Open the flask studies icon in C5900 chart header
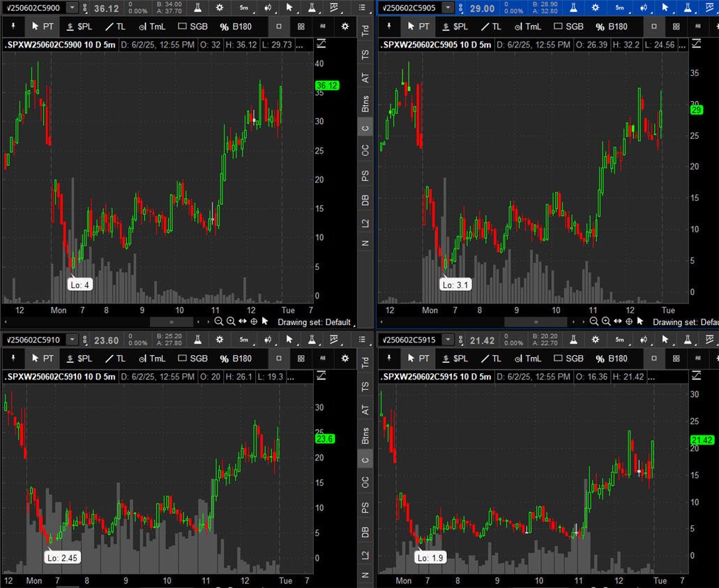This screenshot has height=588, width=719. pos(197,8)
